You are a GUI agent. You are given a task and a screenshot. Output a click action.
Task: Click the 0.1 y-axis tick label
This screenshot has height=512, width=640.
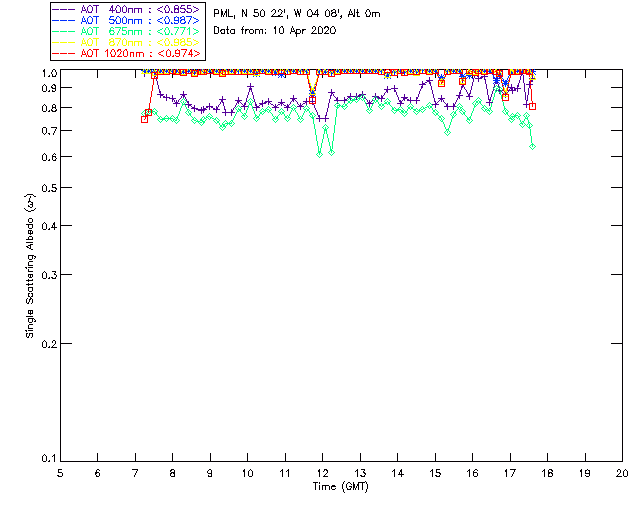click(49, 459)
